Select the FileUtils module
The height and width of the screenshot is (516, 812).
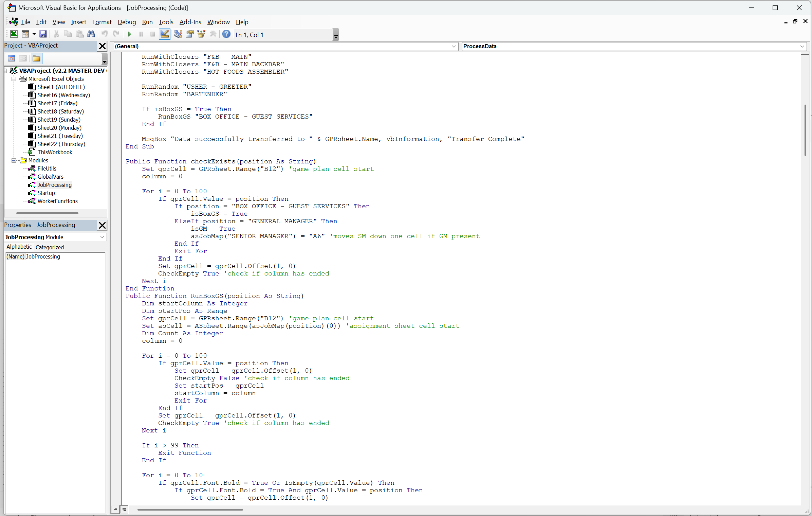(47, 168)
